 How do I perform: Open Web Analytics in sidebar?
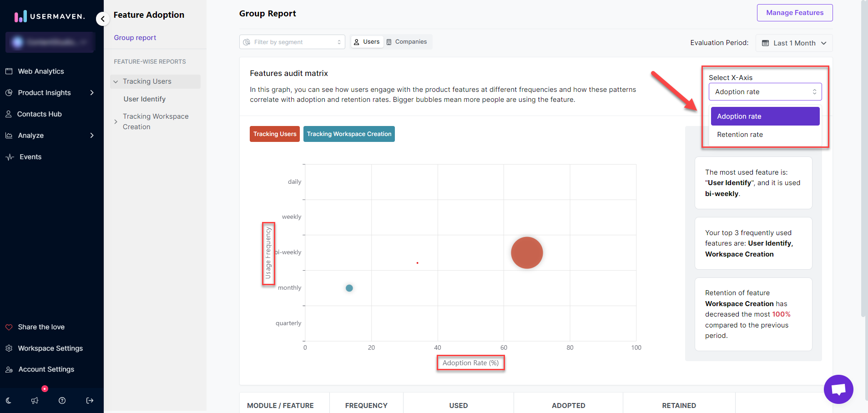[x=40, y=71]
